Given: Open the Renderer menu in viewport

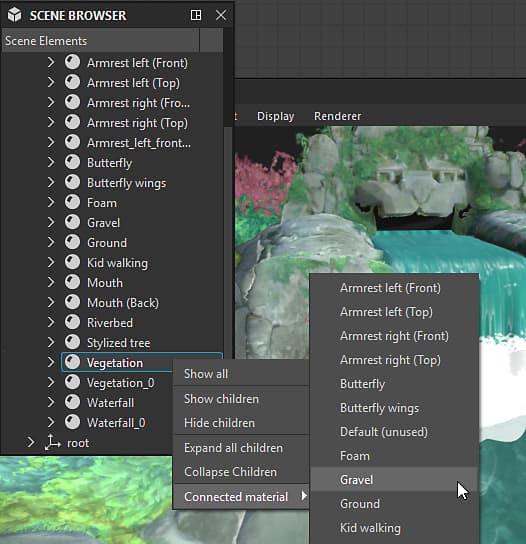Looking at the screenshot, I should click(x=338, y=116).
